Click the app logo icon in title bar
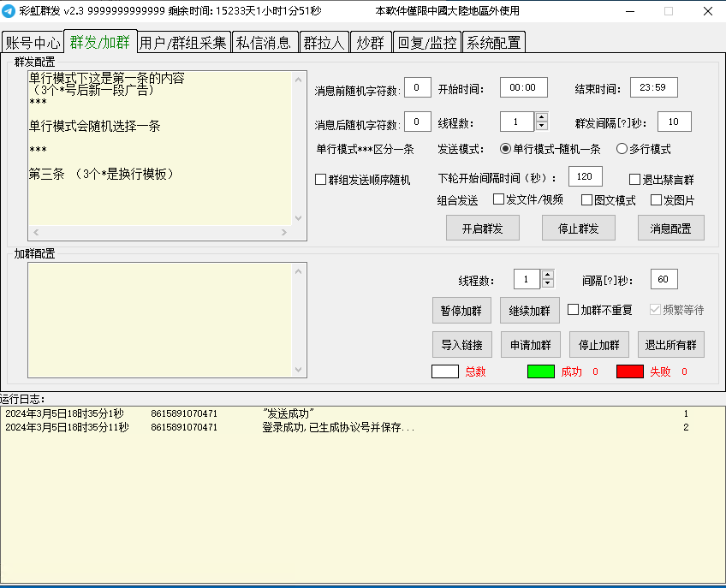Screen dimensions: 726x588 pos(9,11)
